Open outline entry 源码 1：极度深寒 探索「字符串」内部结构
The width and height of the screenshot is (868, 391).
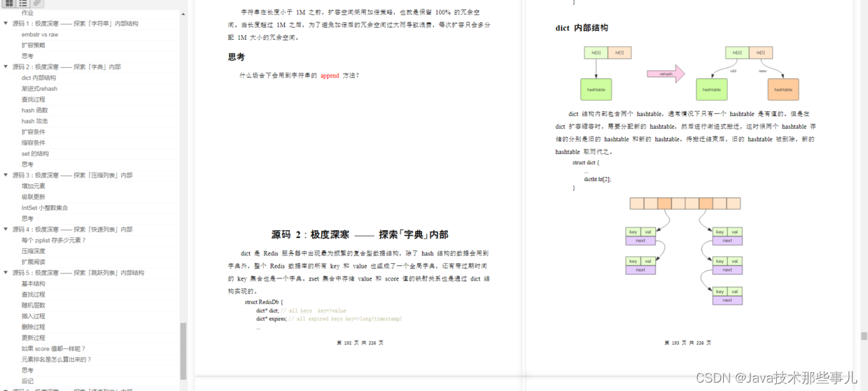[x=75, y=24]
